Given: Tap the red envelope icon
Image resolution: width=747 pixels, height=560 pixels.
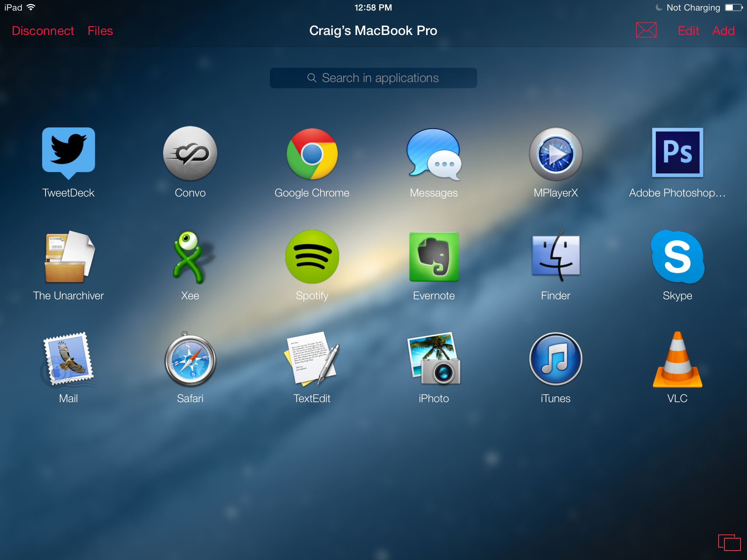Looking at the screenshot, I should pyautogui.click(x=646, y=30).
